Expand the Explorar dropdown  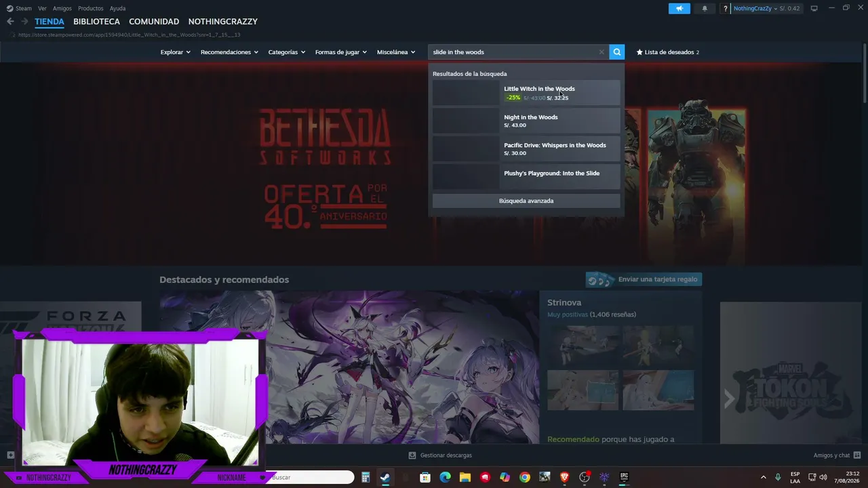175,52
